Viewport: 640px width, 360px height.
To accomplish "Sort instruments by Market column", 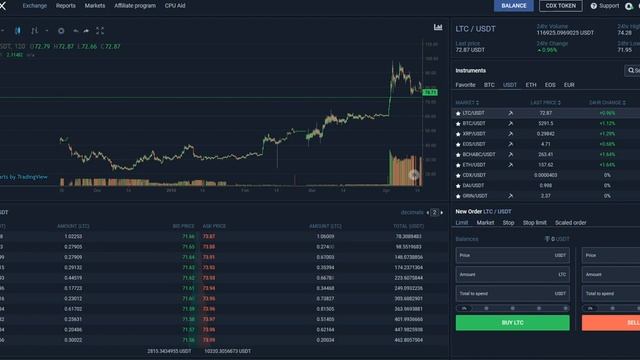I will [467, 103].
